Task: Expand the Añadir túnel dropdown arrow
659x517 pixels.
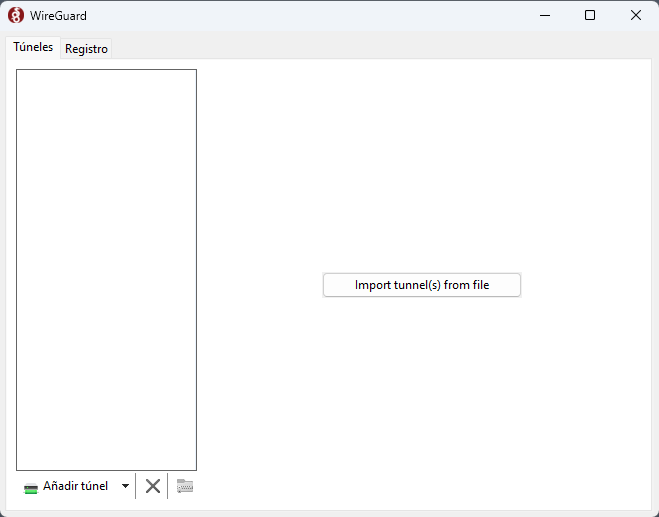Action: (x=125, y=486)
